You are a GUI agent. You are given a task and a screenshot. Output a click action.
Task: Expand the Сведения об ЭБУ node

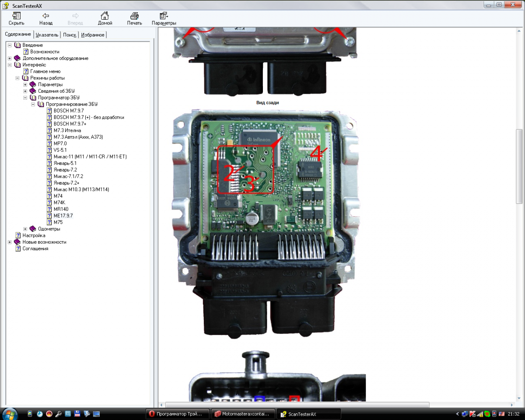25,91
